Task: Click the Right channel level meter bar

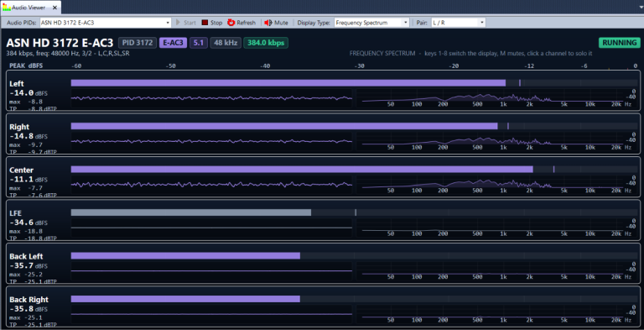Action: coord(284,126)
